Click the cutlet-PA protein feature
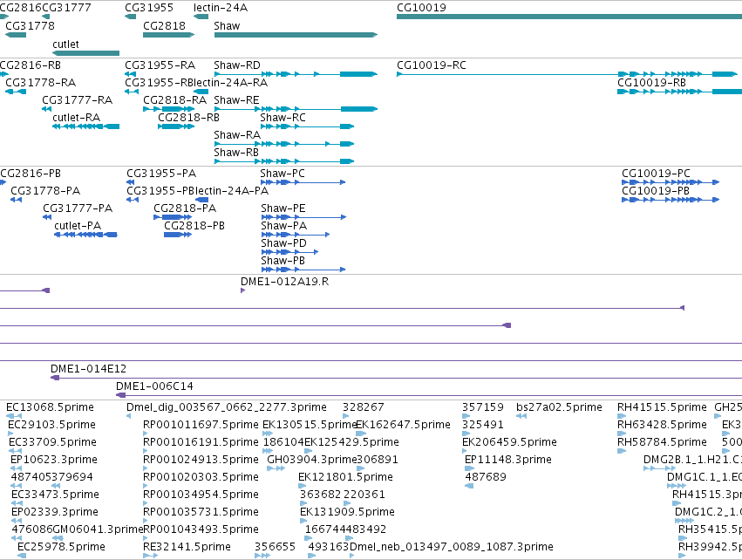 pyautogui.click(x=85, y=235)
